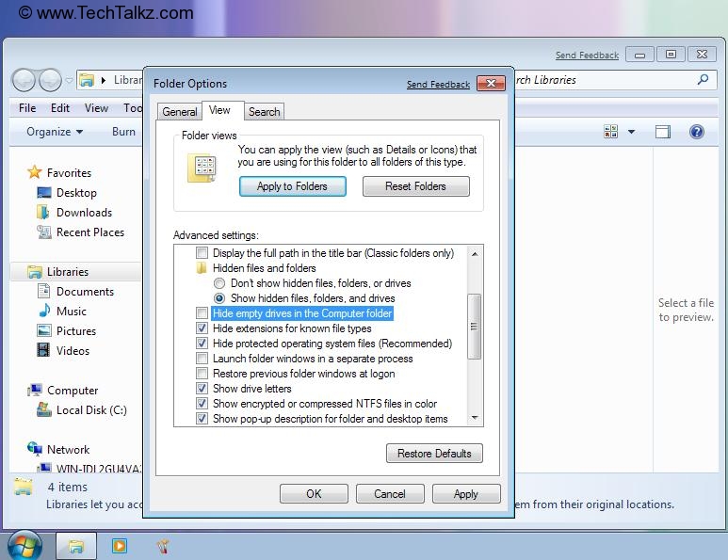The height and width of the screenshot is (560, 728).
Task: Select Don't show hidden files option
Action: [x=219, y=283]
